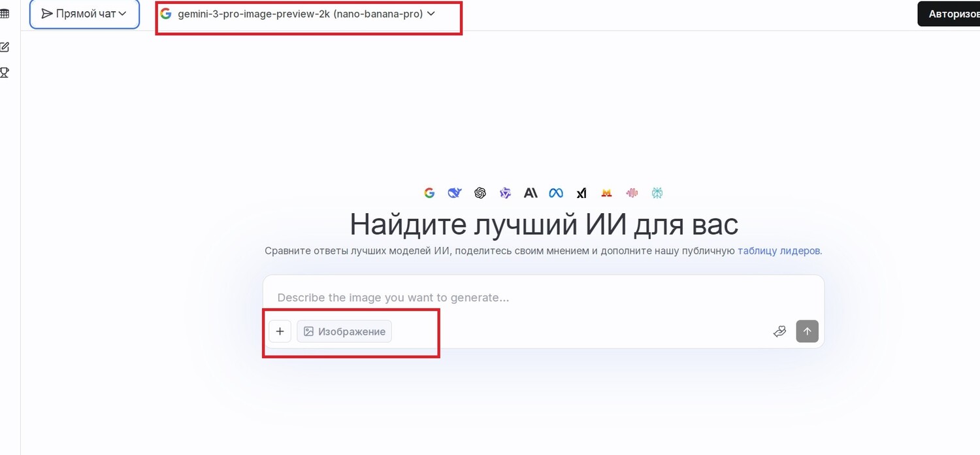
Task: Open the leaderboard trophy icon in sidebar
Action: click(x=5, y=73)
